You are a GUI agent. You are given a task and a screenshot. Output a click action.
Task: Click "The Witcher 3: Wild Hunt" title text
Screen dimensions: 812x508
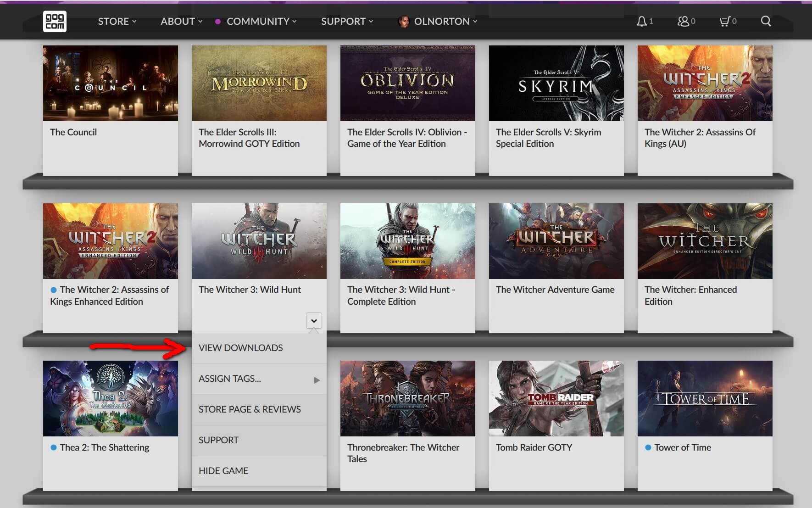[250, 290]
